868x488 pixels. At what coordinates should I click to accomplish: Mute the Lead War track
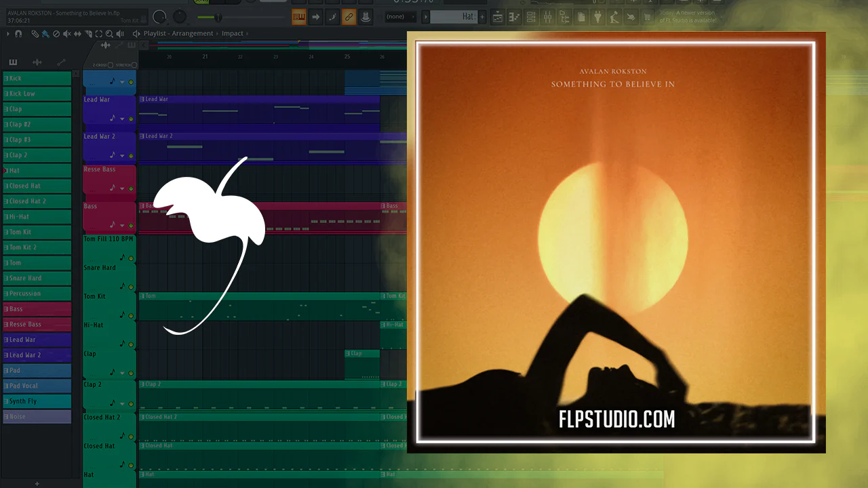(131, 119)
